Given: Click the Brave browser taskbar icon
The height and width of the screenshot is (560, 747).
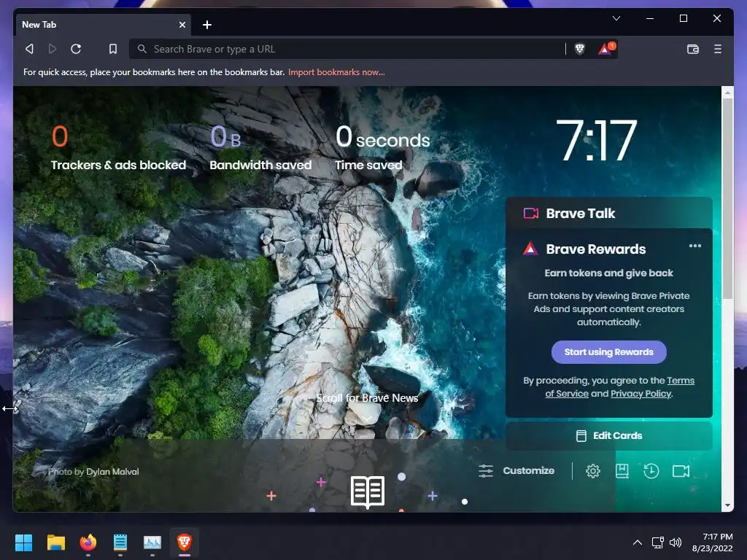Looking at the screenshot, I should point(185,542).
